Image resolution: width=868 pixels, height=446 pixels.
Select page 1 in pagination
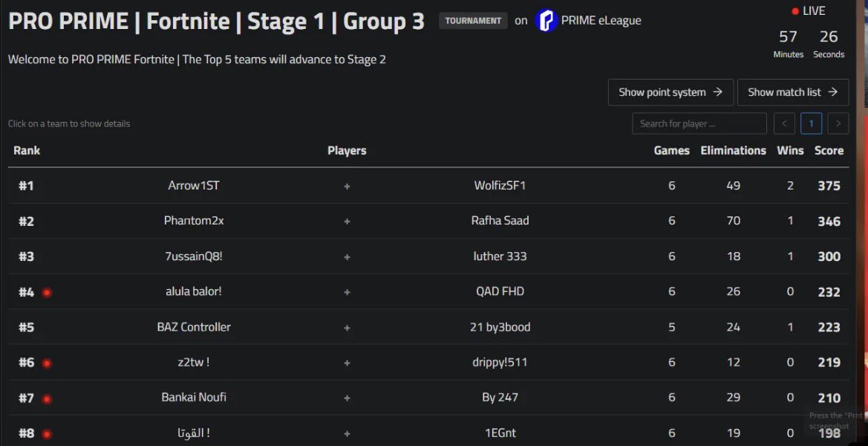pyautogui.click(x=811, y=123)
